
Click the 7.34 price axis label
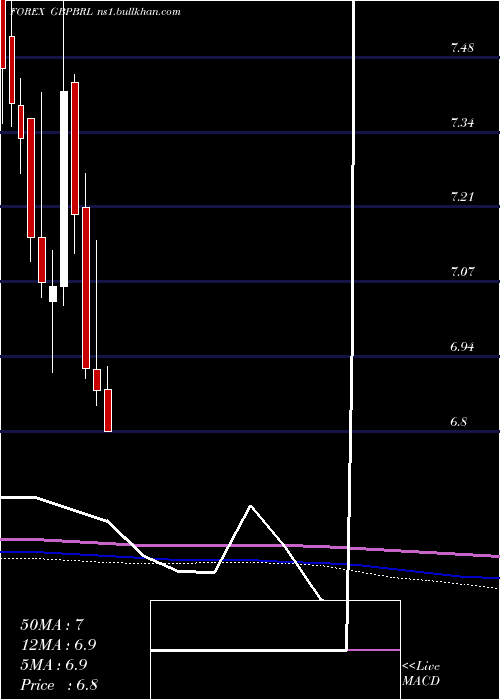point(462,123)
